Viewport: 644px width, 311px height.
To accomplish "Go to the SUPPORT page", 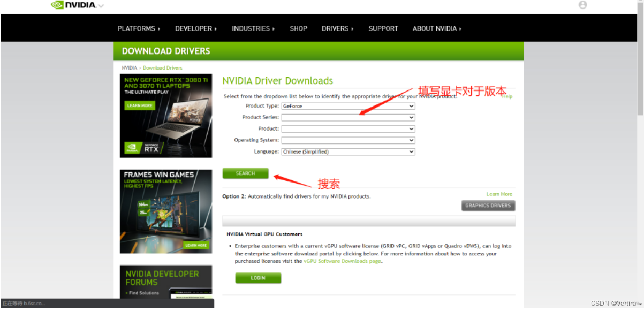I will point(383,28).
